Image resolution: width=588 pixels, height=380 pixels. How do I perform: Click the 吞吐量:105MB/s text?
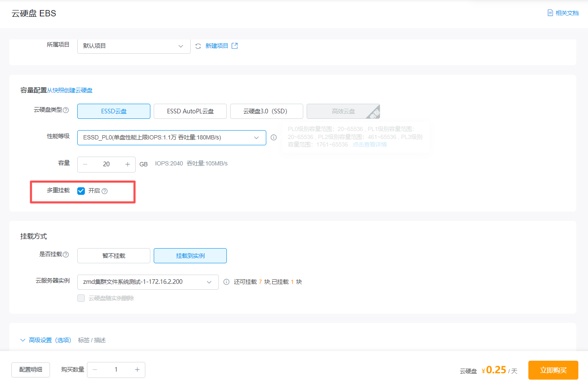[207, 164]
